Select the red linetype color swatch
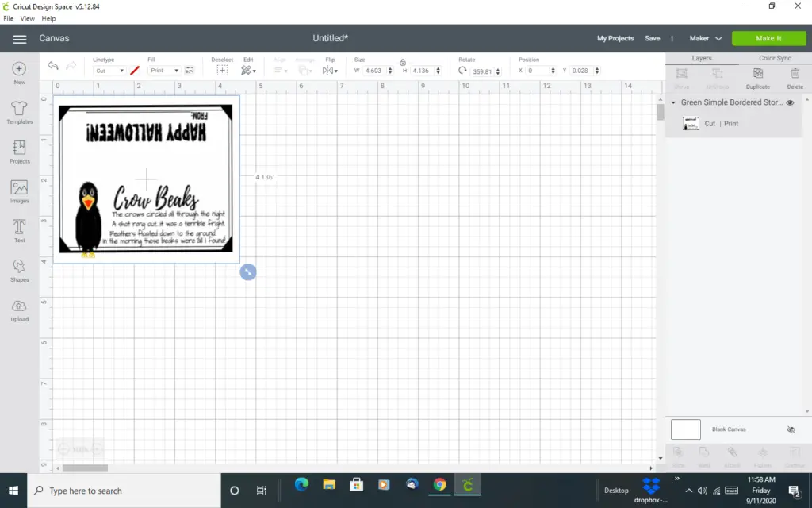Image resolution: width=812 pixels, height=508 pixels. [x=135, y=71]
